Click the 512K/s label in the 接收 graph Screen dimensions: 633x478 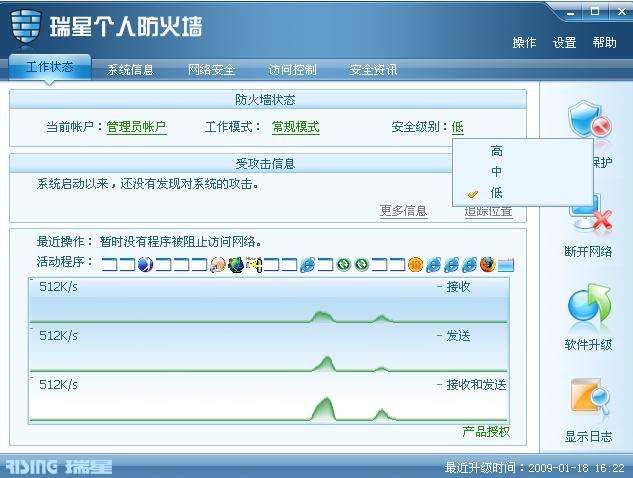58,287
